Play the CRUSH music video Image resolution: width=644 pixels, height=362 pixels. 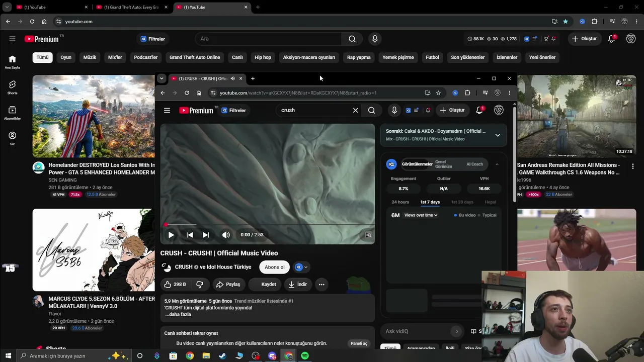[x=171, y=235]
